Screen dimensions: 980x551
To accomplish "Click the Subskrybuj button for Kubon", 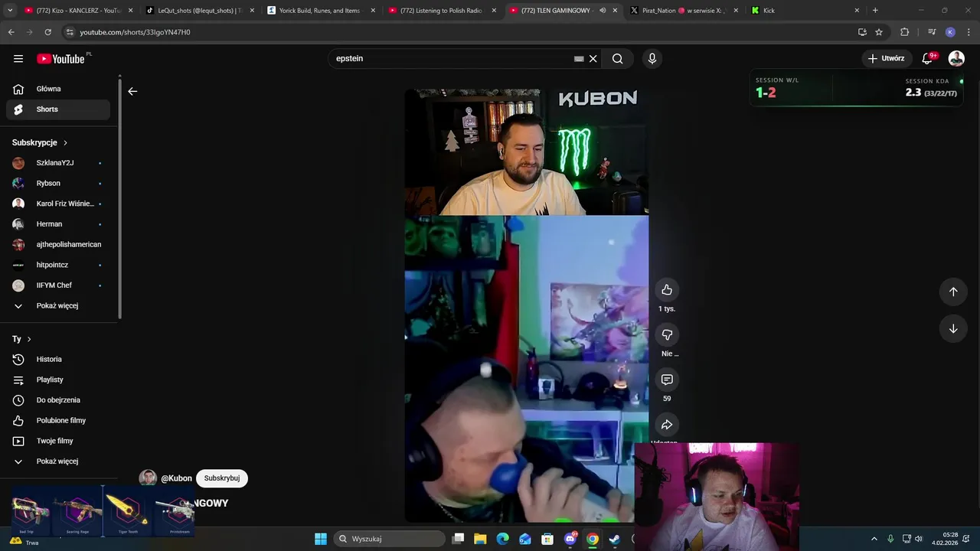I will 222,478.
